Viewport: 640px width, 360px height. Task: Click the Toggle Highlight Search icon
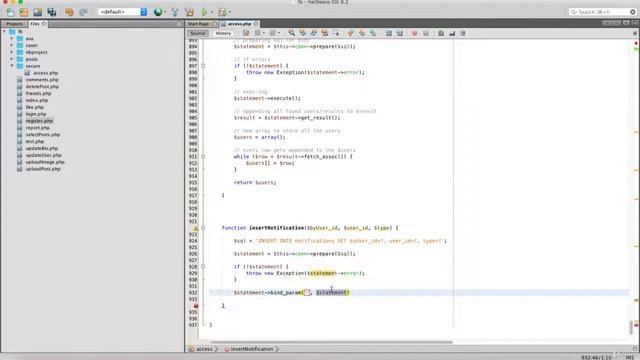tap(324, 33)
